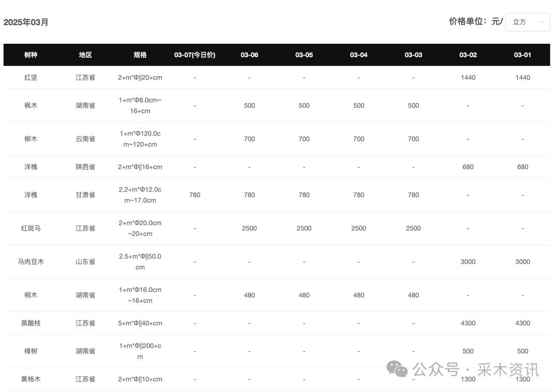Click the 价格单位 label
This screenshot has width=557, height=392.
coord(476,22)
